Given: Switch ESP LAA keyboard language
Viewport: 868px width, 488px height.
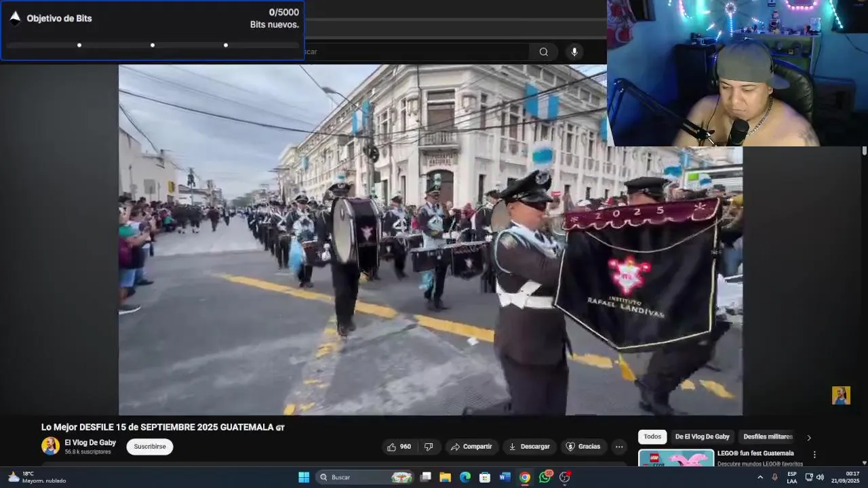Looking at the screenshot, I should coord(792,477).
